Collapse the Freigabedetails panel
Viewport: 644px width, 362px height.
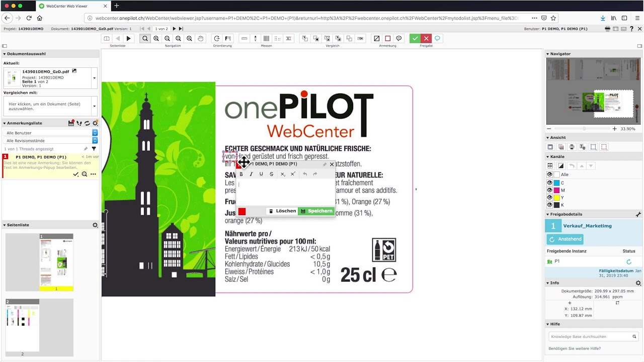(x=548, y=215)
